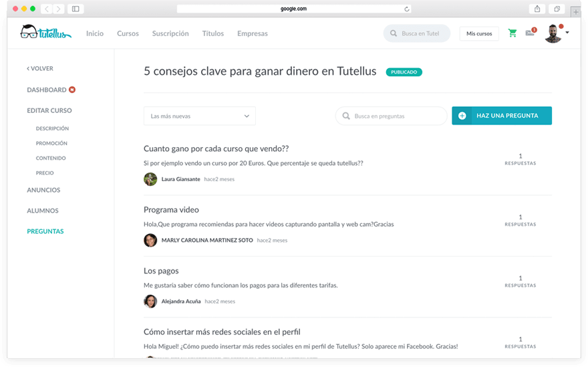Screen dimensions: 588x367
Task: Open a new browser tab
Action: pyautogui.click(x=575, y=11)
